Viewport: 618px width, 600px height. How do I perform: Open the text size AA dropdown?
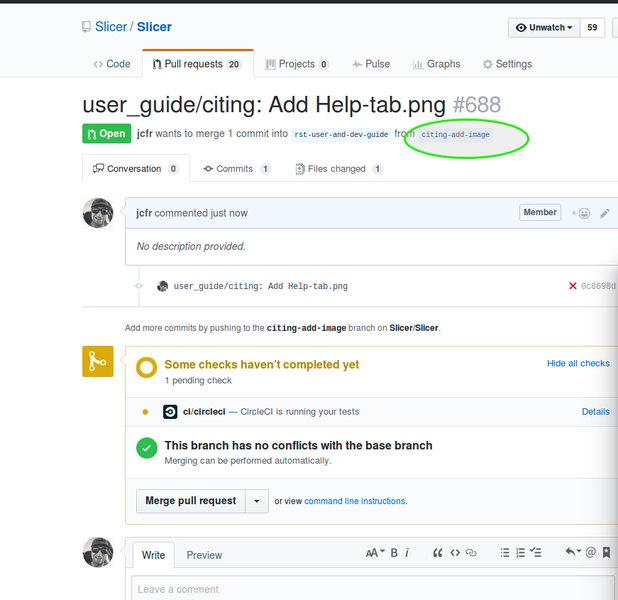pyautogui.click(x=374, y=553)
